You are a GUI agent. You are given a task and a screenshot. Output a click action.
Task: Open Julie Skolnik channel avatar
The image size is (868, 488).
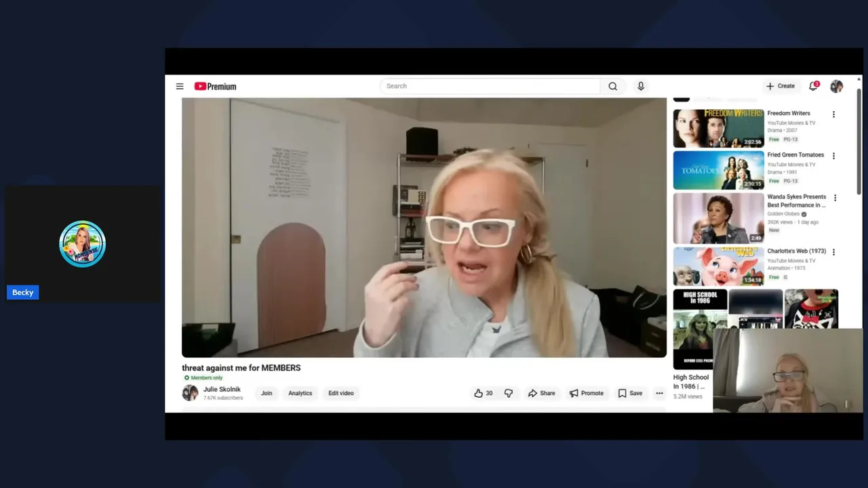[x=190, y=393]
